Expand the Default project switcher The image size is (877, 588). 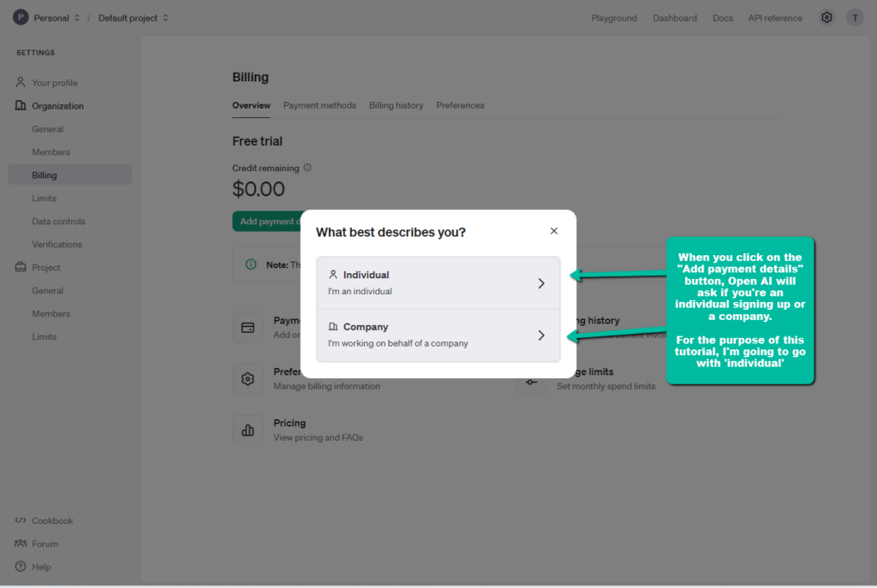point(134,18)
